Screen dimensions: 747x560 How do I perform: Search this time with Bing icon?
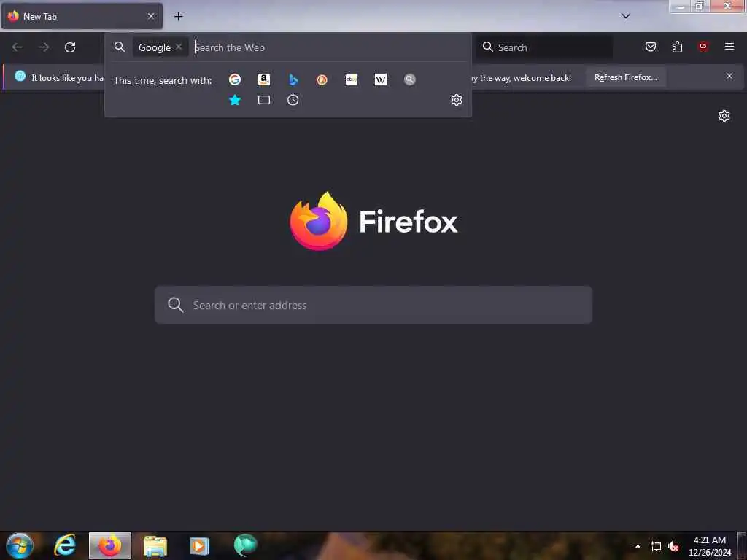[293, 79]
